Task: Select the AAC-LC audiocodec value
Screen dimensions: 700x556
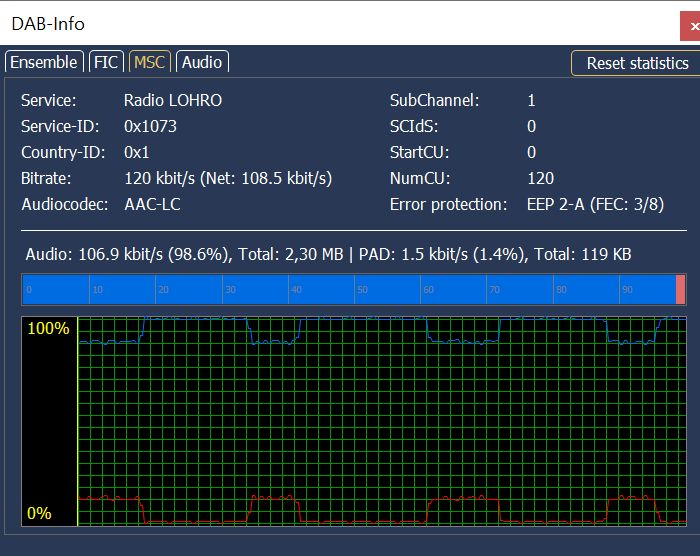Action: pos(152,204)
